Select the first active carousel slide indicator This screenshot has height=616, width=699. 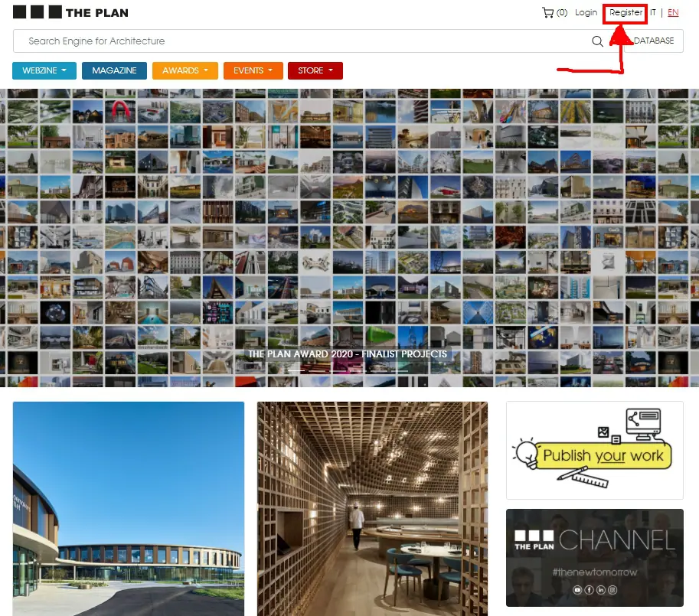296,370
